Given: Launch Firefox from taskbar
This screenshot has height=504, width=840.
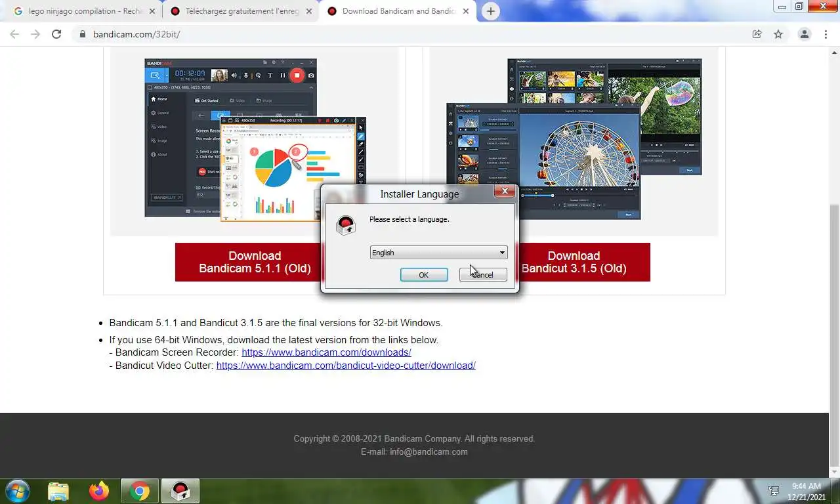Looking at the screenshot, I should [x=99, y=492].
